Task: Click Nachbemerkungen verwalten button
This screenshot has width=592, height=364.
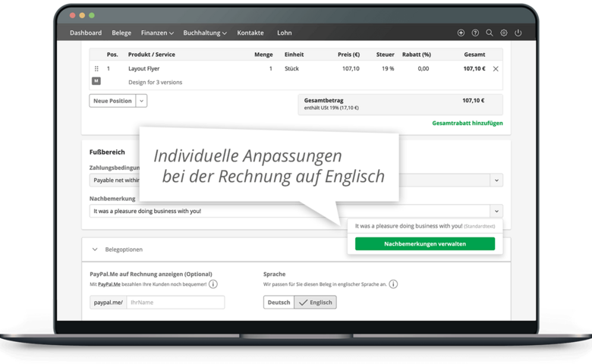Action: (424, 244)
